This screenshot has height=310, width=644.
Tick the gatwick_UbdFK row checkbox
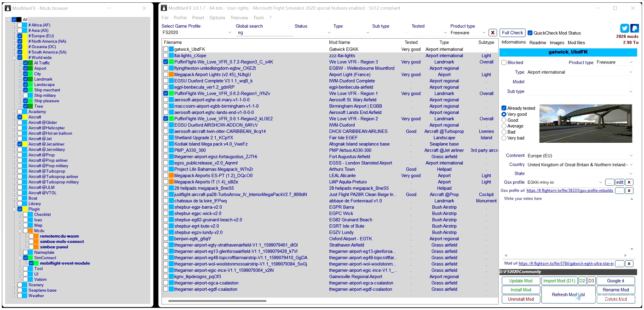tap(166, 49)
